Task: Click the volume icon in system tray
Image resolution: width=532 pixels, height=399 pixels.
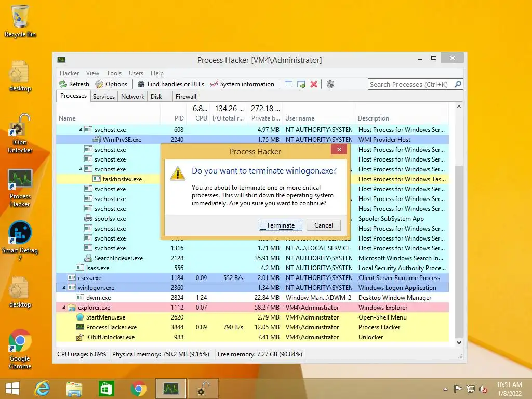Action: pos(483,389)
